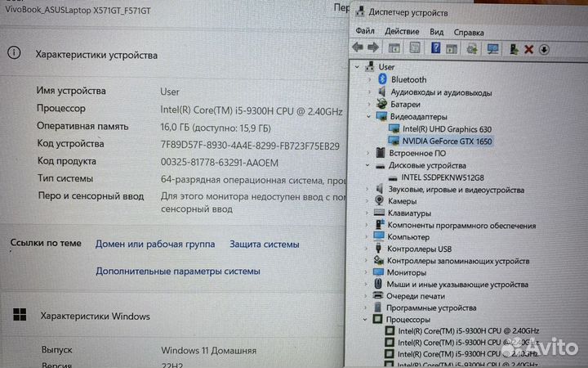Click the 16,0 ГБ installed memory value

click(216, 128)
